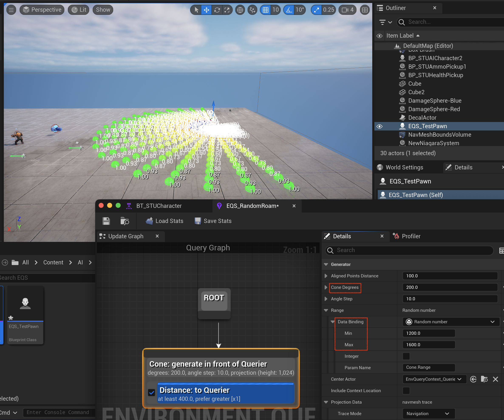Save the EQS asset with floppy icon
Image resolution: width=504 pixels, height=420 pixels.
coord(106,221)
